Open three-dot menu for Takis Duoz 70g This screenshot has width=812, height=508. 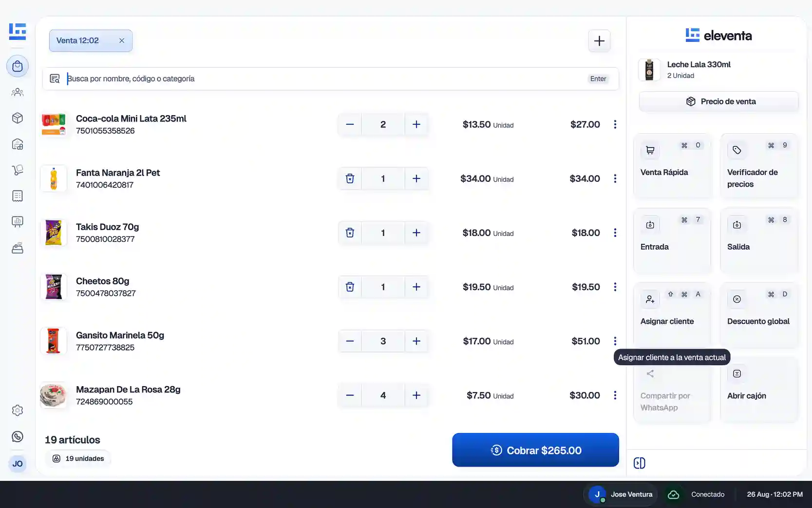tap(615, 233)
